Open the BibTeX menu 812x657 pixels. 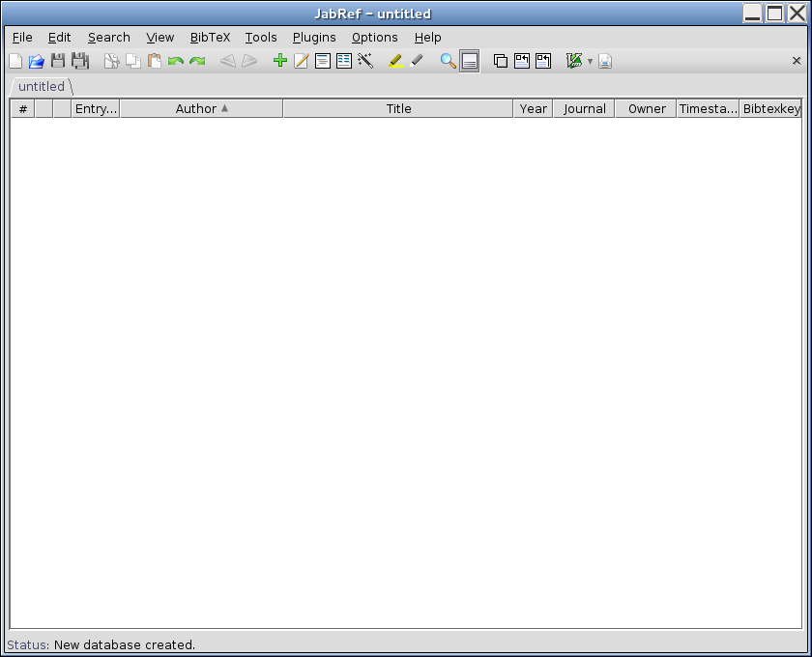pyautogui.click(x=210, y=38)
